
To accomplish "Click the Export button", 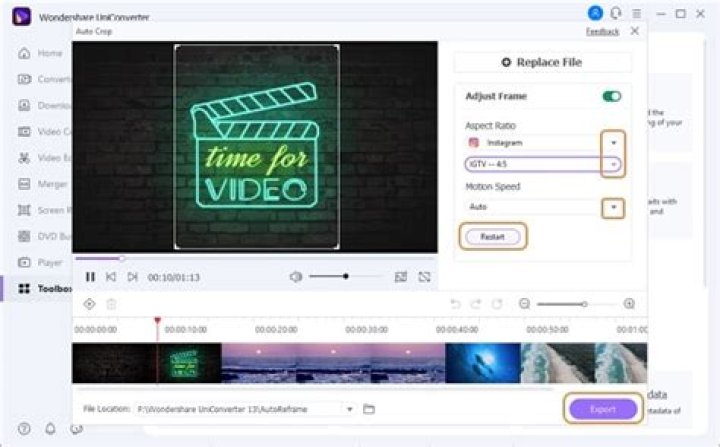I will coord(603,409).
